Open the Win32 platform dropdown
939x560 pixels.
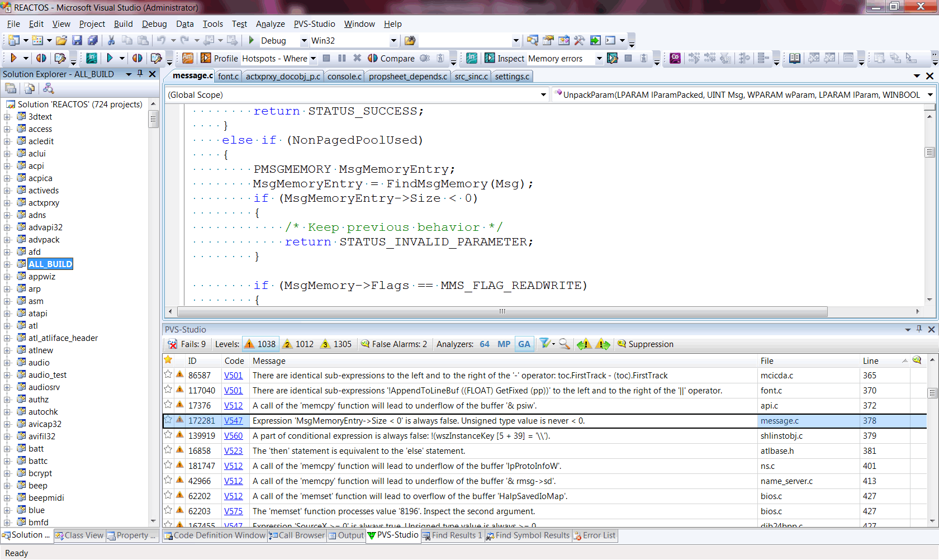pyautogui.click(x=393, y=41)
